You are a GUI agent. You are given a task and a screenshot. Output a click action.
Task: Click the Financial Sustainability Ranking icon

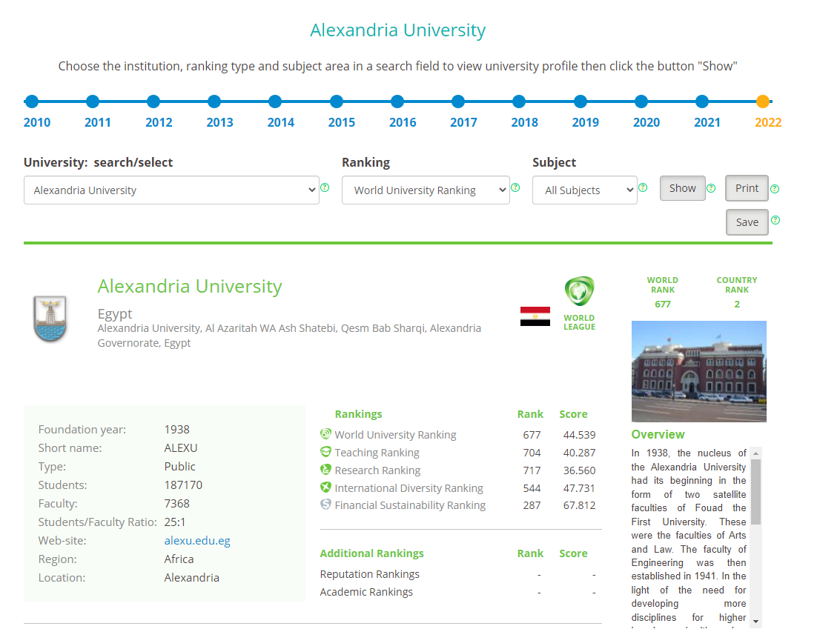coord(325,505)
